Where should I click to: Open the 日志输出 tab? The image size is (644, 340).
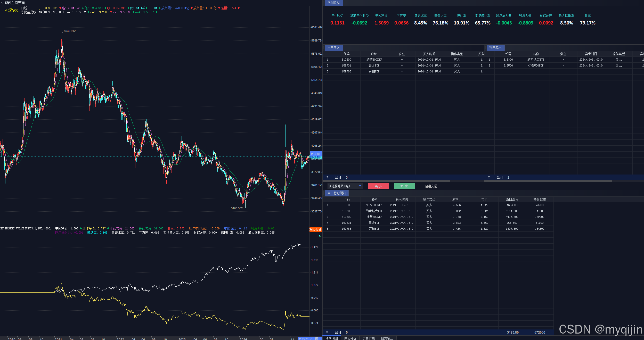click(x=387, y=338)
